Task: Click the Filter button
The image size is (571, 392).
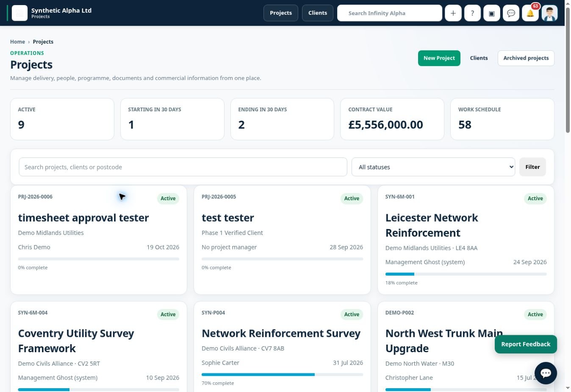Action: tap(532, 167)
